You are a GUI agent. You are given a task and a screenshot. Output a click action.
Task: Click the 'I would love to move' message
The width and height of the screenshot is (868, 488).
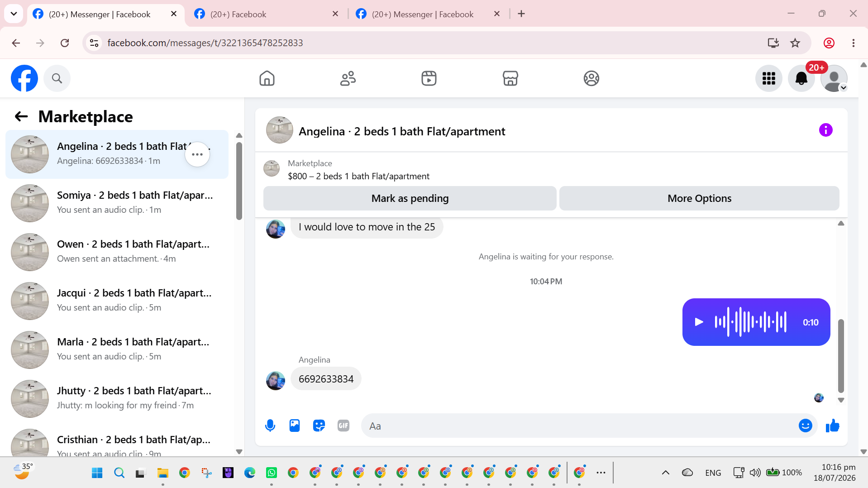(x=367, y=227)
